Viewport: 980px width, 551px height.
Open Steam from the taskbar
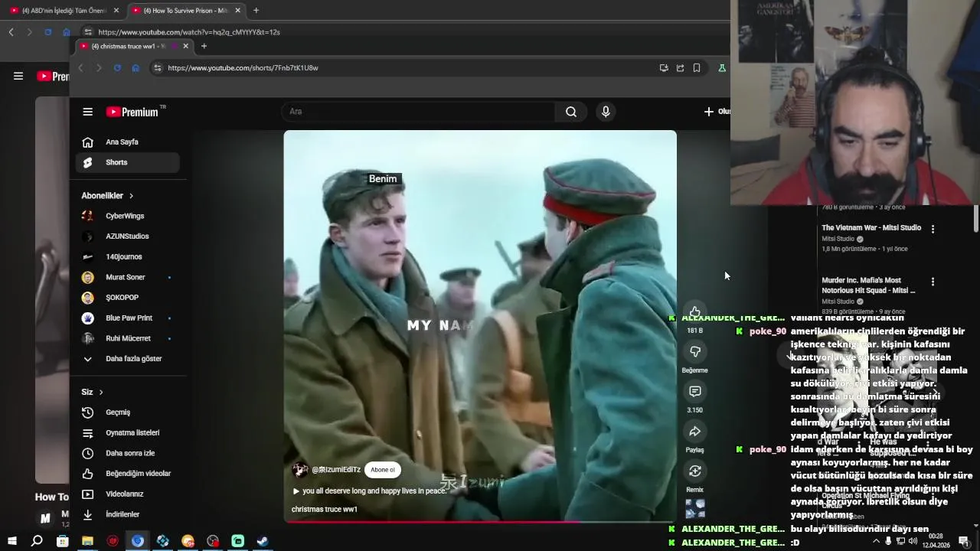(263, 541)
